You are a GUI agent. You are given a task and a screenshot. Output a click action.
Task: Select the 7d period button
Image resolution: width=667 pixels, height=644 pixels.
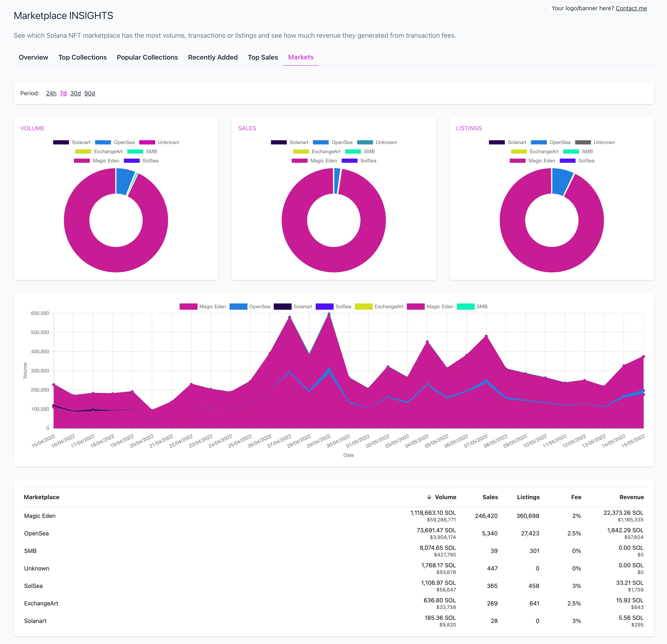point(64,93)
